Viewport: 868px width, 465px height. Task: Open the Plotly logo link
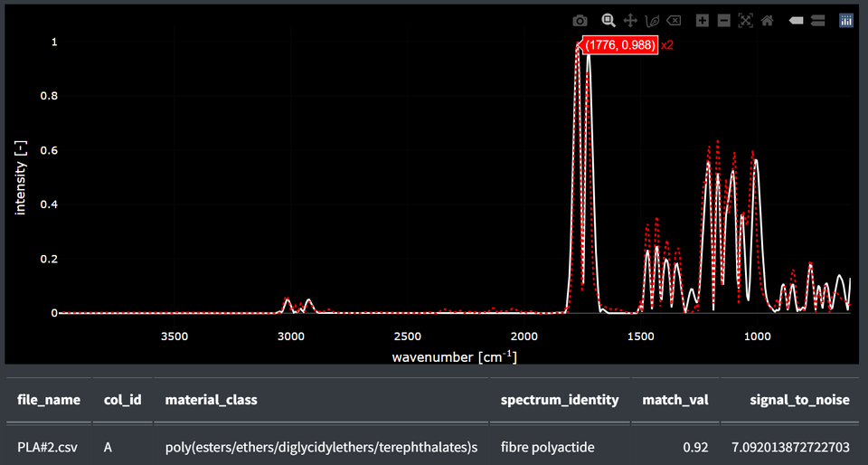pos(846,21)
